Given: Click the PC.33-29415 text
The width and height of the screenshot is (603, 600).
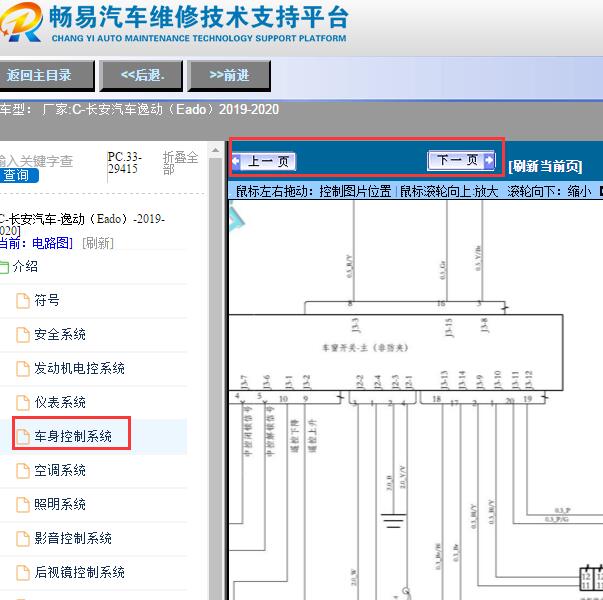Looking at the screenshot, I should (x=125, y=163).
